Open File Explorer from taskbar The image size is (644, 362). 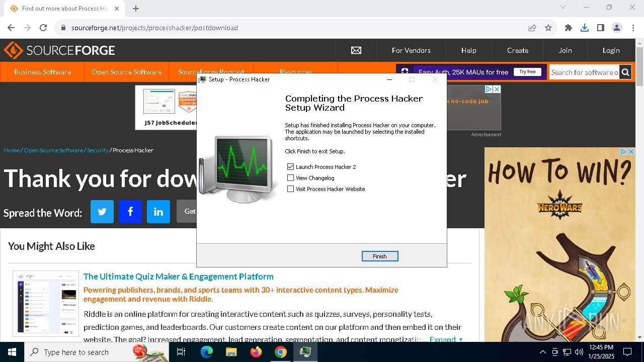click(x=231, y=352)
